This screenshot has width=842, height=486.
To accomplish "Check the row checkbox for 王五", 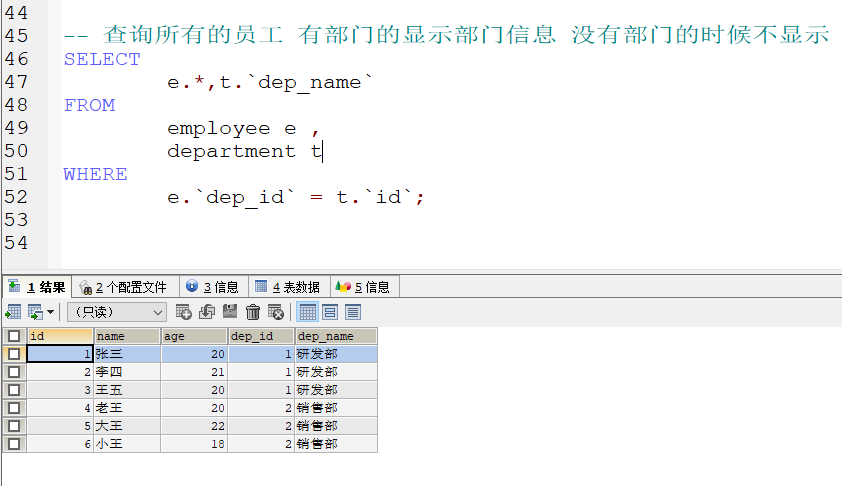I will [14, 390].
